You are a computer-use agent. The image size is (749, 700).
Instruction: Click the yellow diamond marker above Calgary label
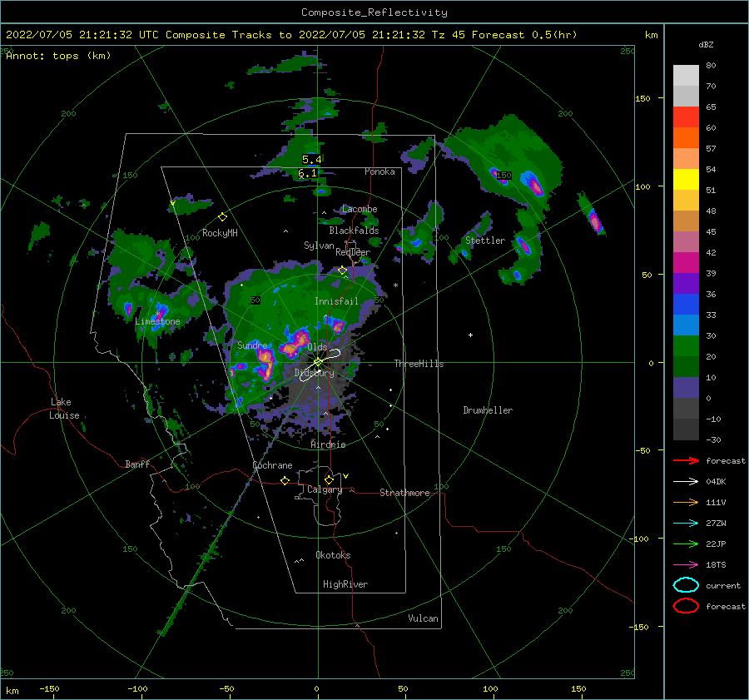pos(329,479)
